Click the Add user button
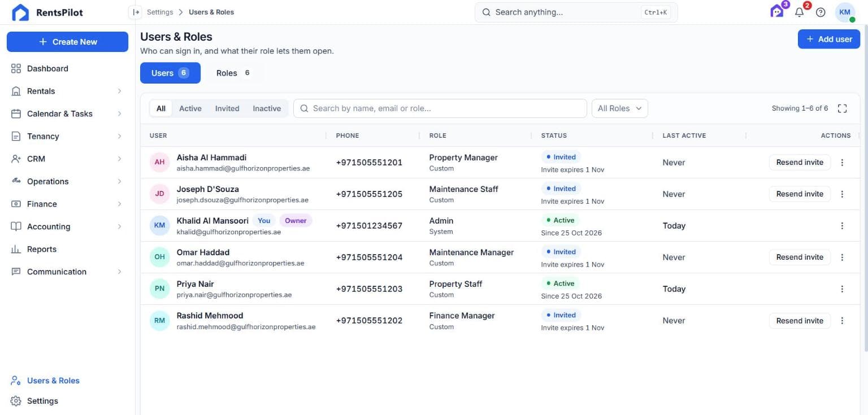The width and height of the screenshot is (868, 415). [x=829, y=39]
